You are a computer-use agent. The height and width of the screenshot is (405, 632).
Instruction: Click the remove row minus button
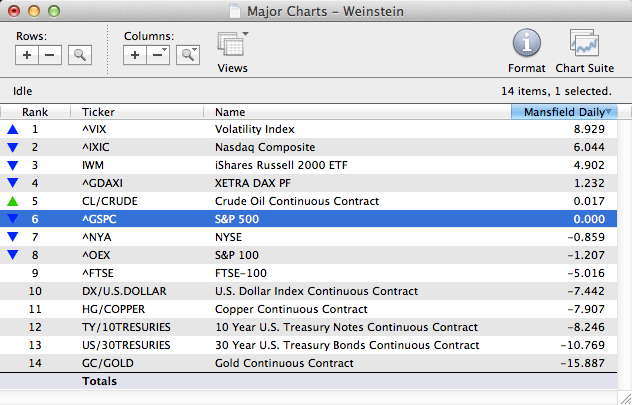[x=50, y=55]
